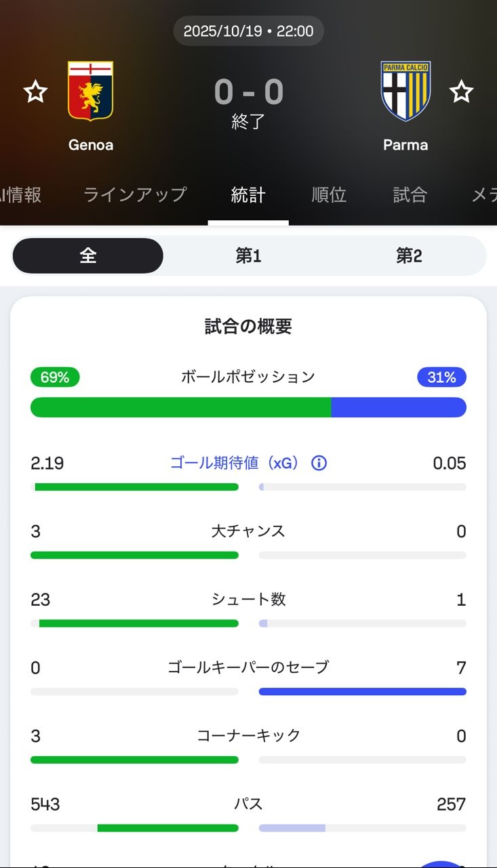497x868 pixels.
Task: Switch to 第1 first half stats
Action: coord(248,255)
